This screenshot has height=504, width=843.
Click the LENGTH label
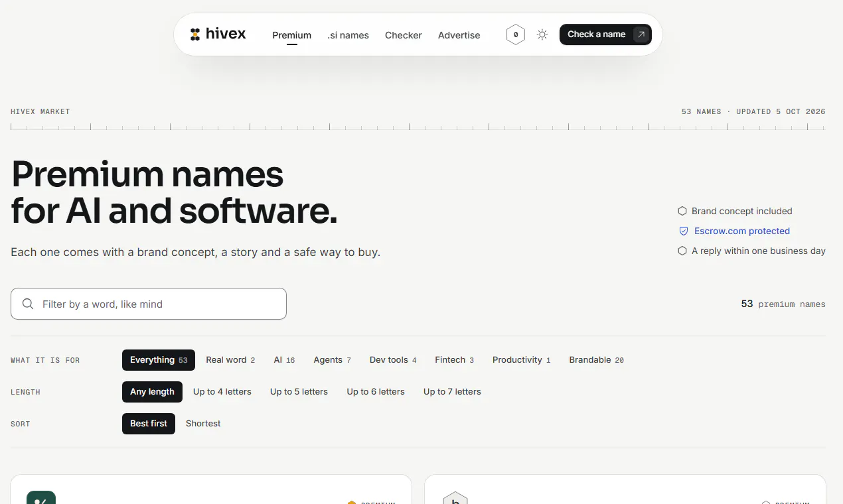tap(25, 392)
